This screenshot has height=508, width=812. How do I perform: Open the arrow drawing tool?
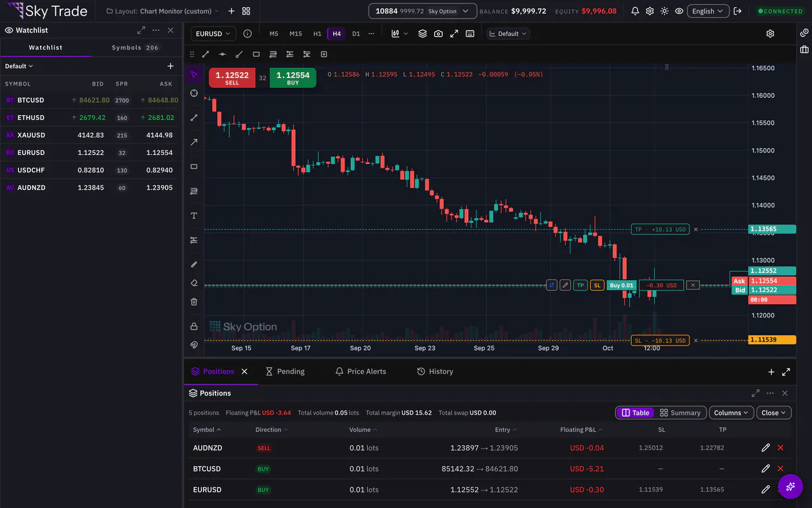point(194,142)
